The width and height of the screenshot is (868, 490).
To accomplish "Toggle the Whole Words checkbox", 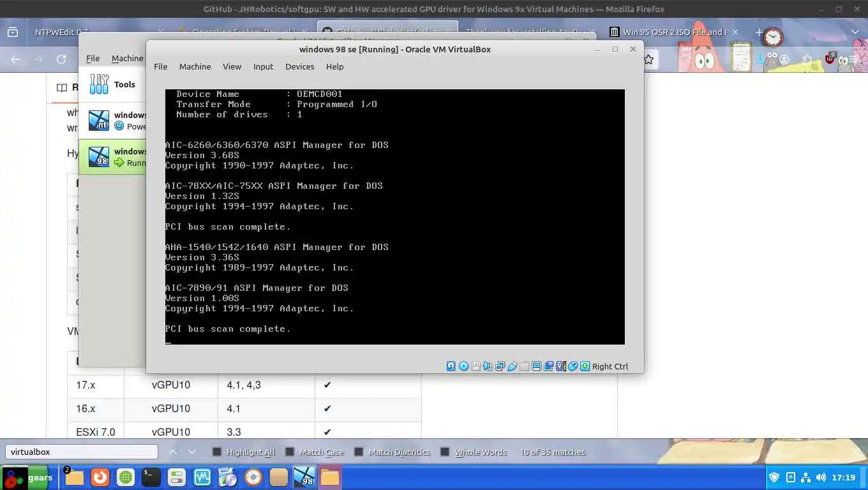I will pyautogui.click(x=445, y=452).
